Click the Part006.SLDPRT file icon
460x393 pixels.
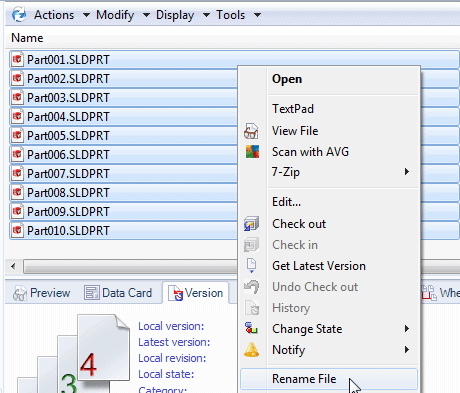tap(17, 155)
